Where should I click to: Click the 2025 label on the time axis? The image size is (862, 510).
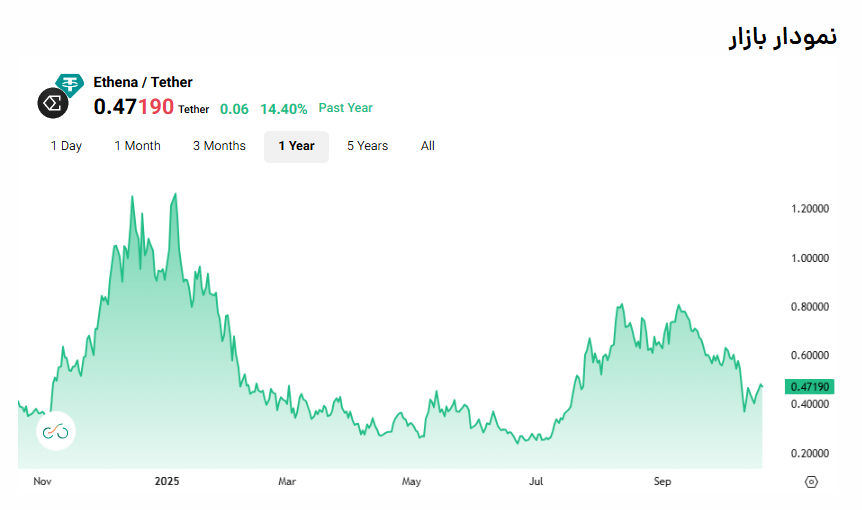pyautogui.click(x=166, y=481)
